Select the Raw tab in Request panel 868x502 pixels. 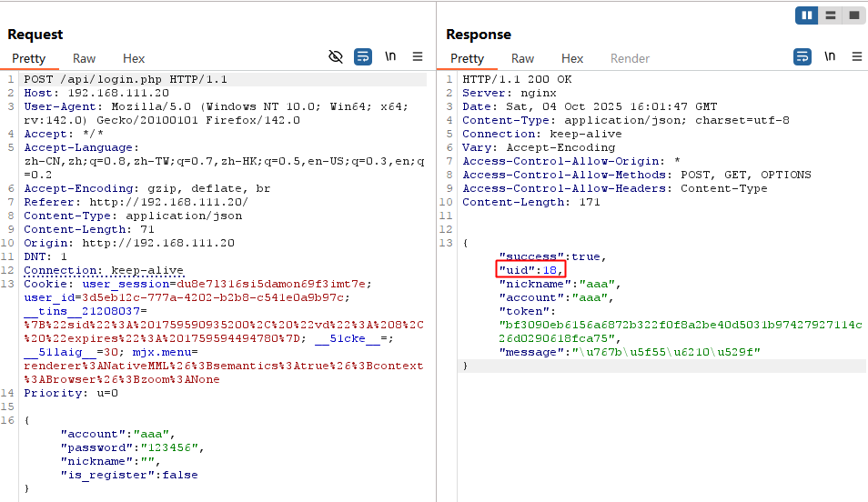tap(84, 58)
